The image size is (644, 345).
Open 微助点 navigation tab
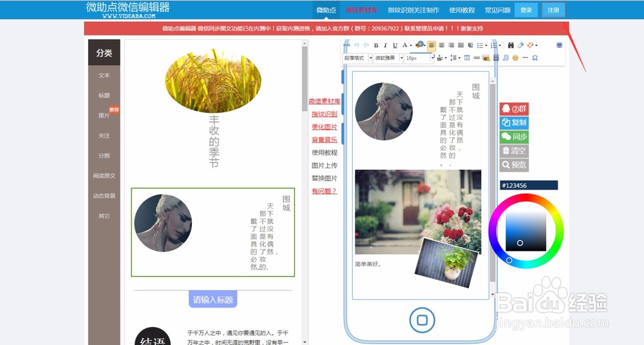pyautogui.click(x=326, y=10)
